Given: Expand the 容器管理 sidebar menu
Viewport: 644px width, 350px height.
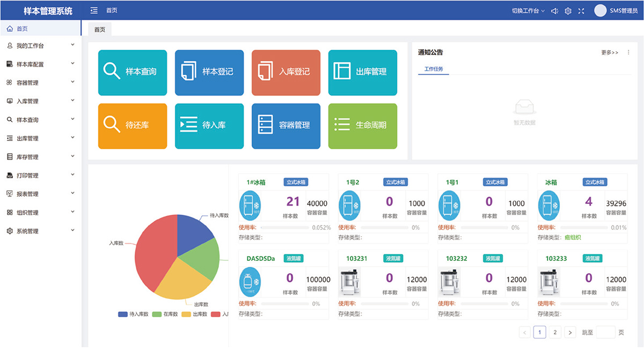Looking at the screenshot, I should tap(40, 83).
